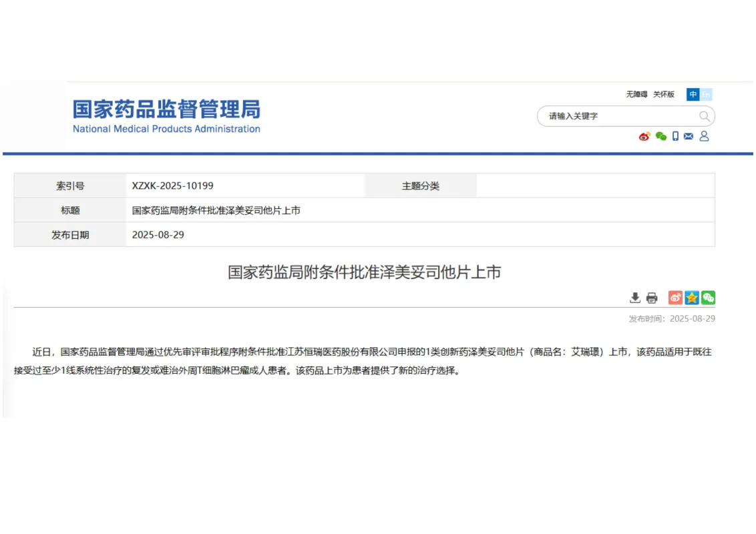Share the article to Weibo

(x=675, y=297)
